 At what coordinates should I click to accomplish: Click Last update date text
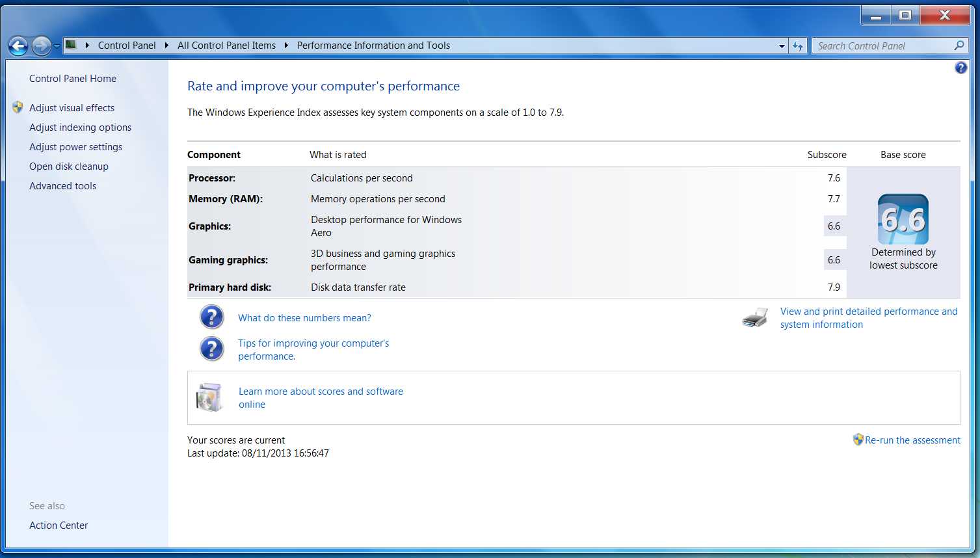point(258,453)
